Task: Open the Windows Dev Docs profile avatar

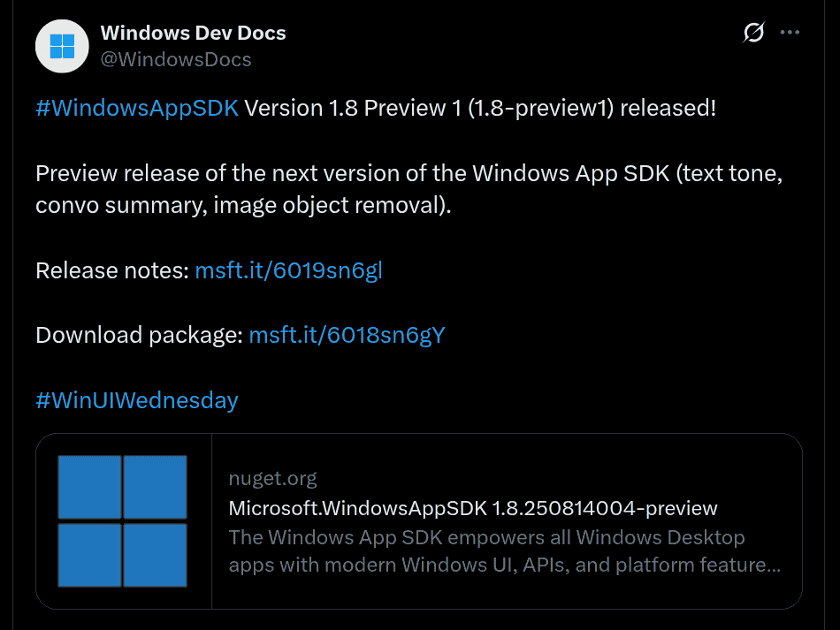Action: coord(62,46)
